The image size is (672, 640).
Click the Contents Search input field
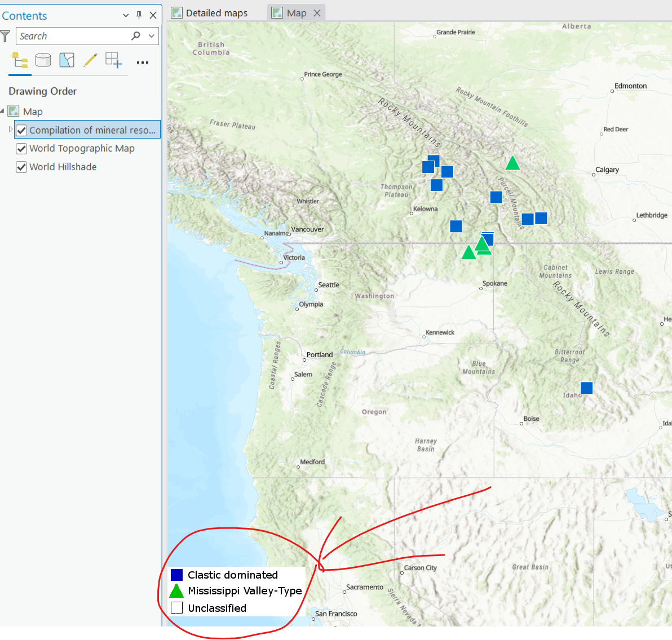tap(73, 36)
